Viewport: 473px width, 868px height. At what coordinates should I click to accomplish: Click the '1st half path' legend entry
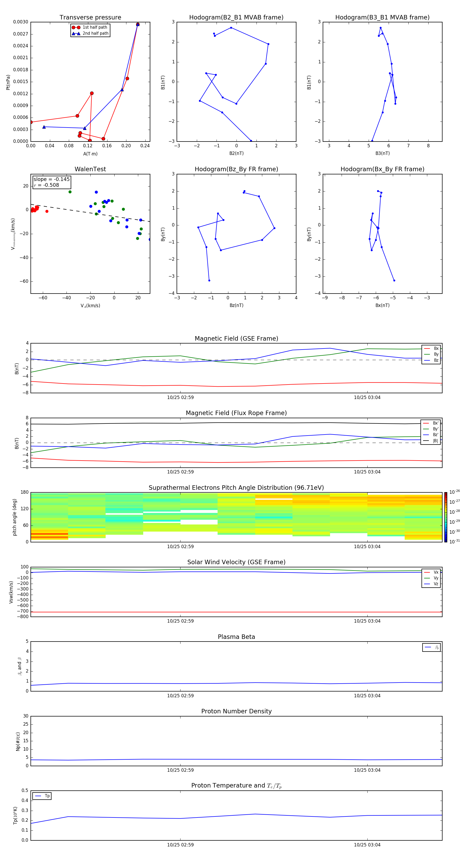point(90,27)
